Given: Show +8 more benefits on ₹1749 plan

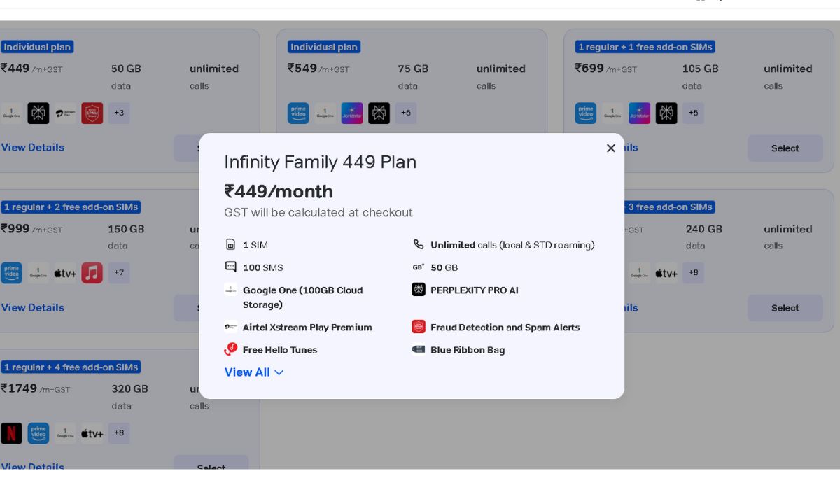Looking at the screenshot, I should pos(119,433).
